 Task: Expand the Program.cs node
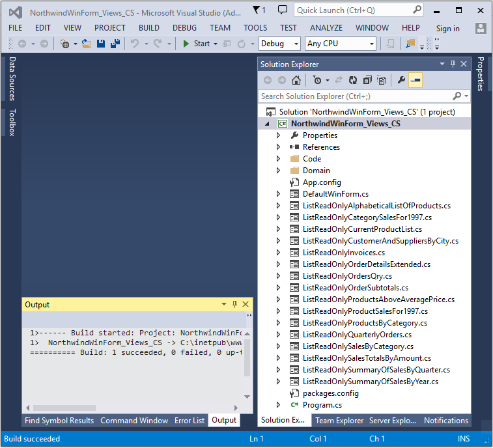point(278,405)
